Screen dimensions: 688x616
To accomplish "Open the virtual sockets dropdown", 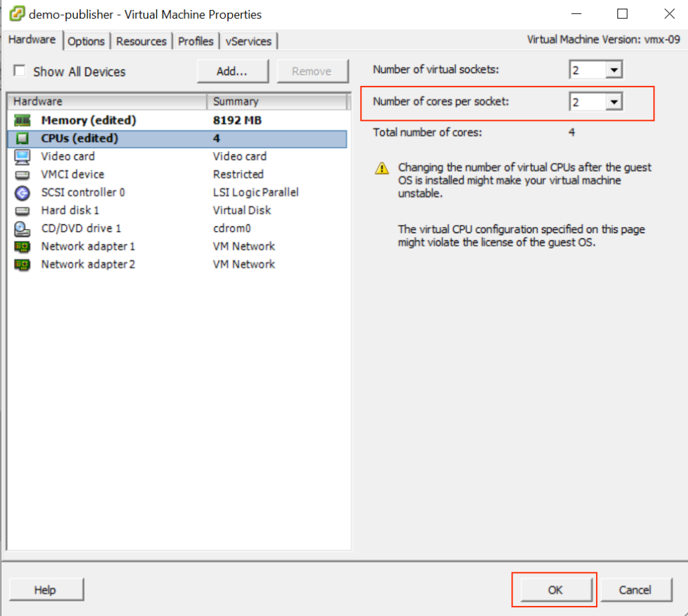I will click(615, 69).
